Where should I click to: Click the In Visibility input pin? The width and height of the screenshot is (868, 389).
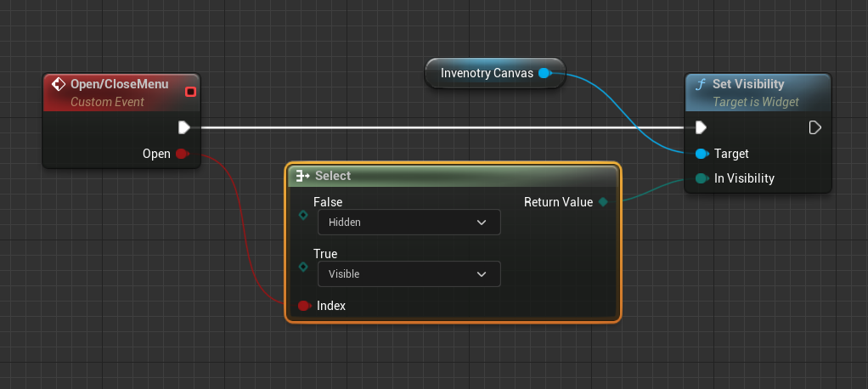pyautogui.click(x=702, y=178)
